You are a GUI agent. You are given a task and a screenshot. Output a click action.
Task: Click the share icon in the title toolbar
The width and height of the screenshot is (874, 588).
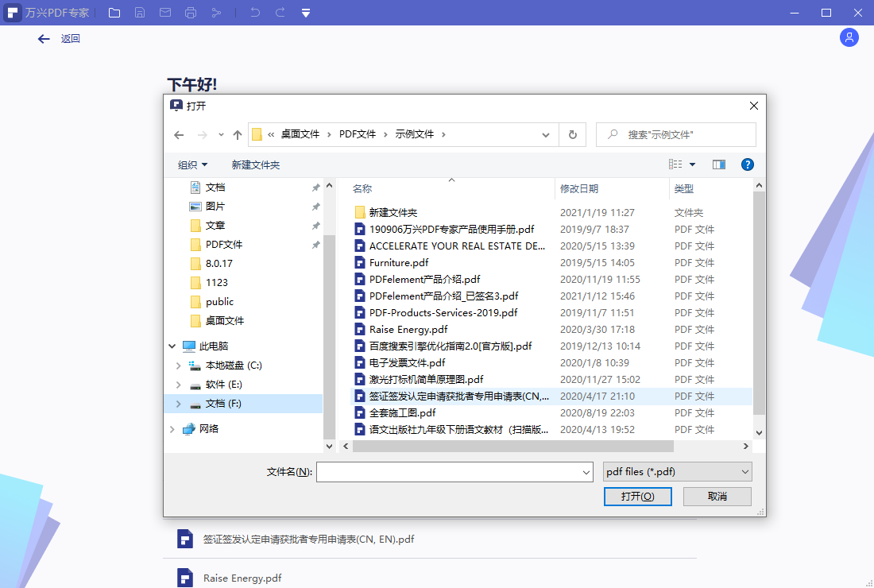(x=216, y=13)
